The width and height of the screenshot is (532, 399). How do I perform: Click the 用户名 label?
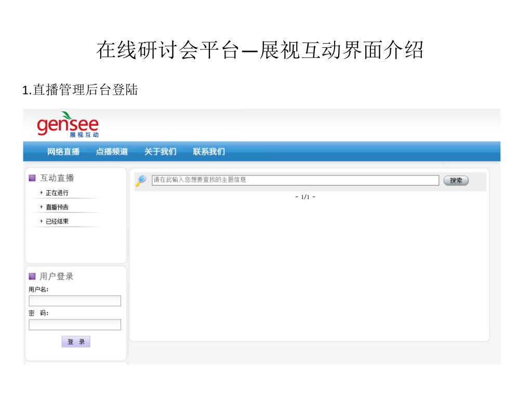(x=38, y=289)
